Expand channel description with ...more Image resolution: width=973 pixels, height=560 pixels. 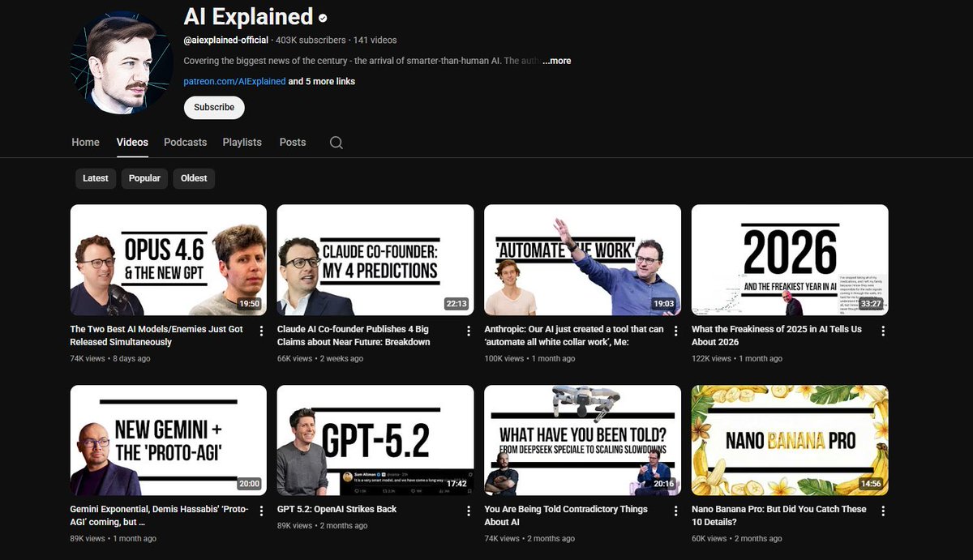pyautogui.click(x=556, y=61)
